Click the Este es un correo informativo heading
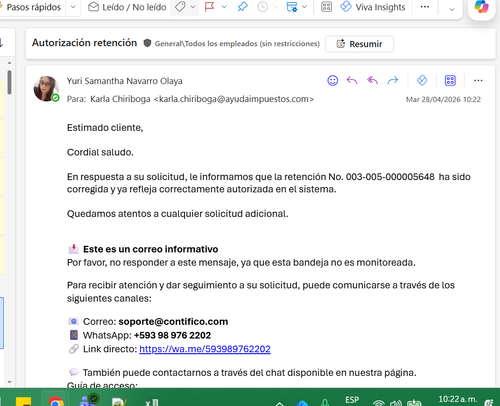The width and height of the screenshot is (500, 406). [150, 249]
